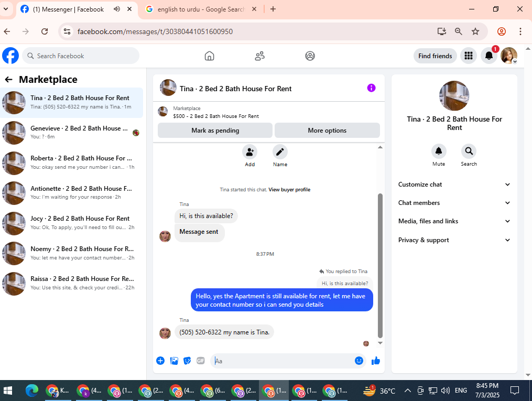Install app icon in address bar
This screenshot has height=401, width=532.
pyautogui.click(x=441, y=31)
